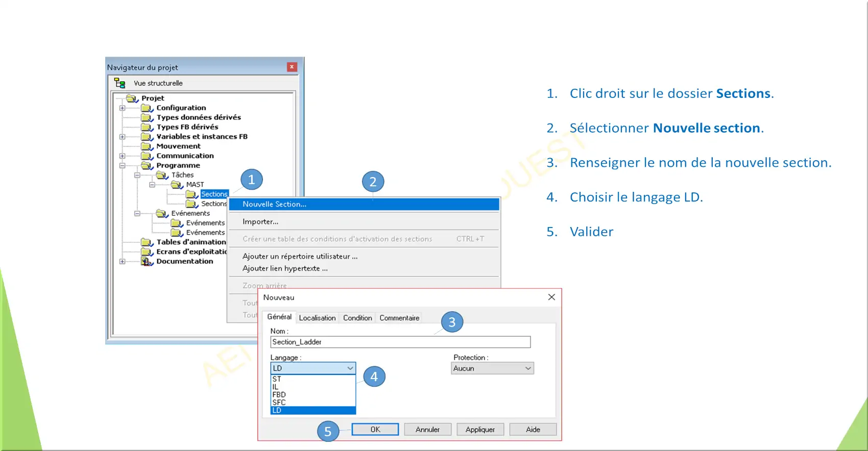Click the Mouvement folder icon
This screenshot has width=868, height=451.
pyautogui.click(x=147, y=146)
